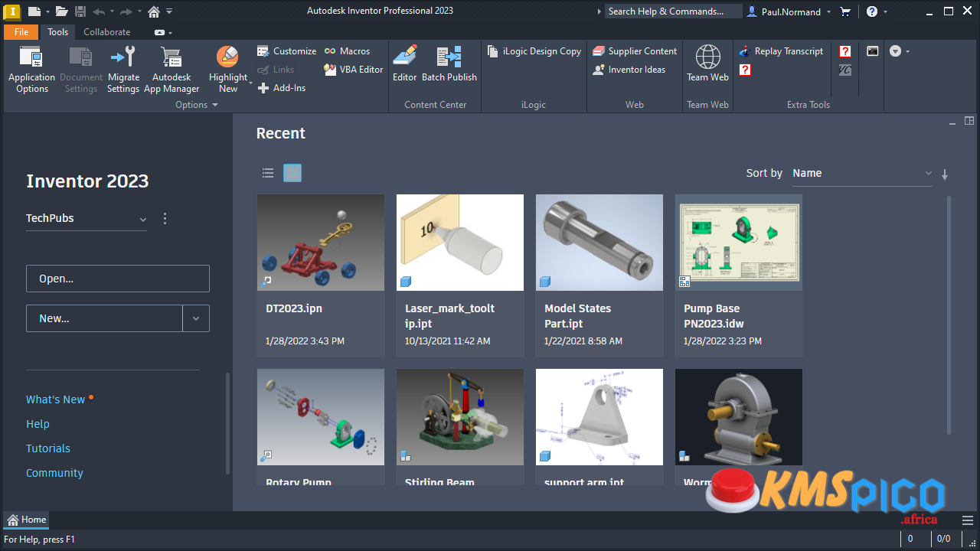The height and width of the screenshot is (551, 980).
Task: Open the Customize command
Action: pyautogui.click(x=286, y=51)
